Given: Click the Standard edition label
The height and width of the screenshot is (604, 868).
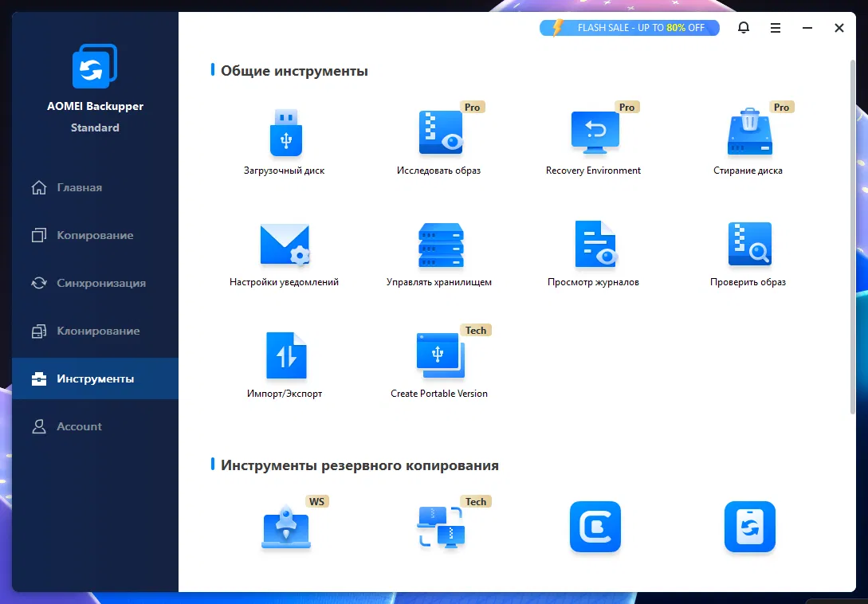Looking at the screenshot, I should tap(95, 127).
